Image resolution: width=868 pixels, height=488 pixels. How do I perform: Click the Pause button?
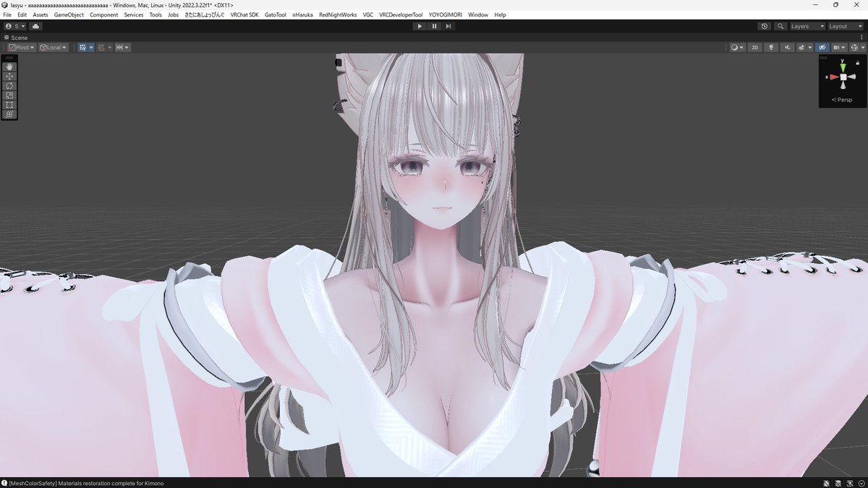click(x=434, y=26)
